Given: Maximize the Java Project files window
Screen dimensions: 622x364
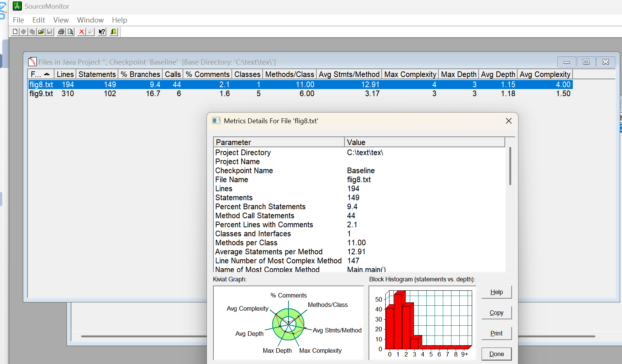Looking at the screenshot, I should pyautogui.click(x=586, y=62).
